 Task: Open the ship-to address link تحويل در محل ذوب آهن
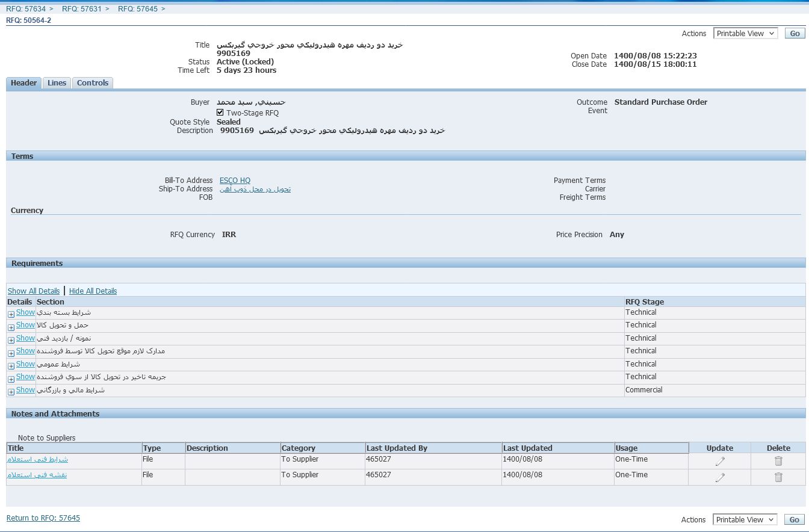255,189
